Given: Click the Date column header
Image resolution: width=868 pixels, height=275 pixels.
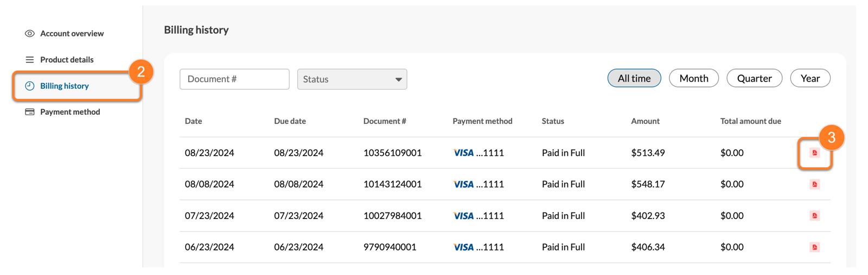Looking at the screenshot, I should coord(193,121).
